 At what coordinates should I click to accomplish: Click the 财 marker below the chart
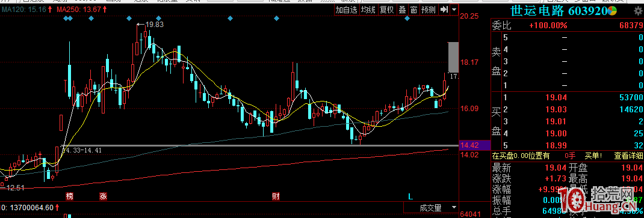click(x=276, y=196)
